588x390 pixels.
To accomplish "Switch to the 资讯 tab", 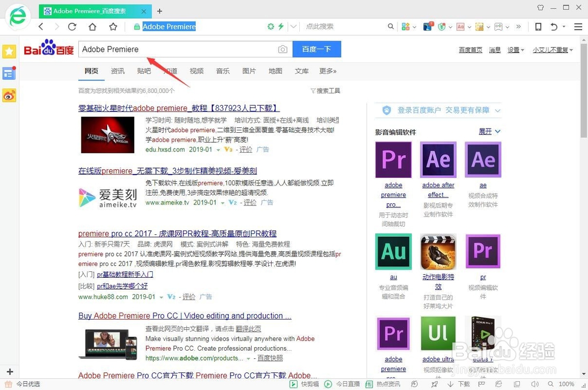I will tap(118, 71).
